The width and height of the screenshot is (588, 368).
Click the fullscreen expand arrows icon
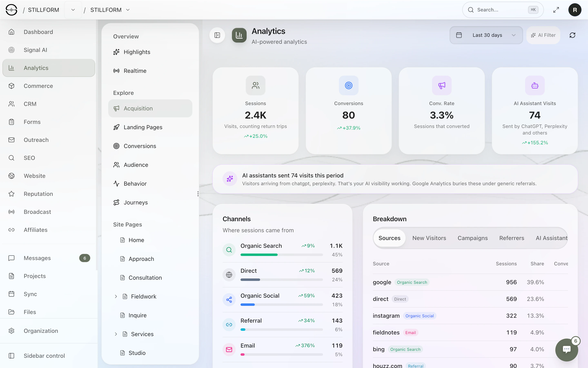(556, 10)
